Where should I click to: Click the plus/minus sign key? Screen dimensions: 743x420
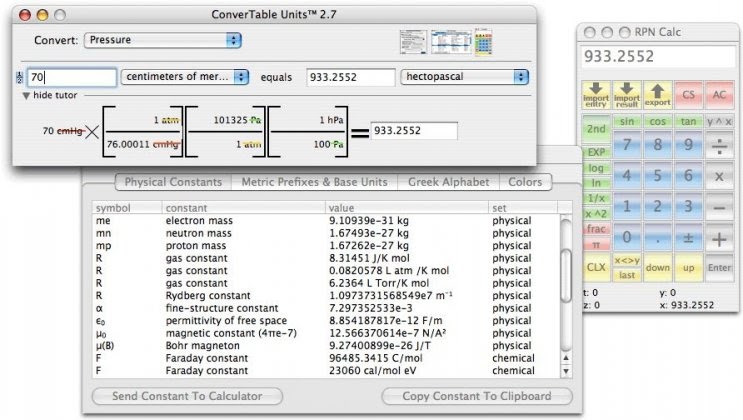pos(689,238)
